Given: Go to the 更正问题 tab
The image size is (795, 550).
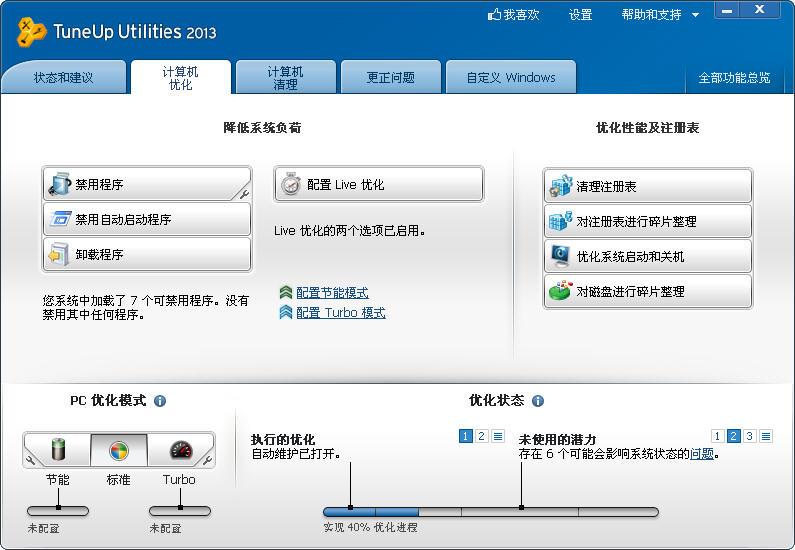Looking at the screenshot, I should click(x=390, y=78).
